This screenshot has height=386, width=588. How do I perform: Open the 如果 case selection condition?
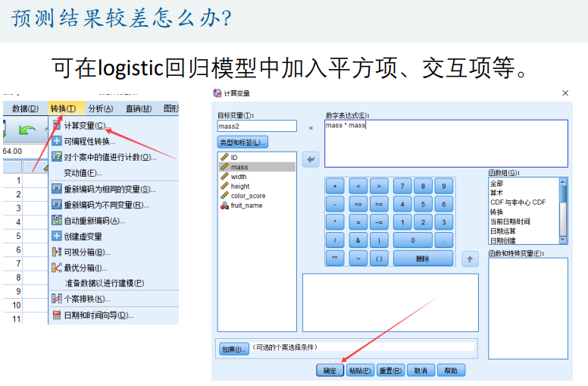click(x=234, y=349)
